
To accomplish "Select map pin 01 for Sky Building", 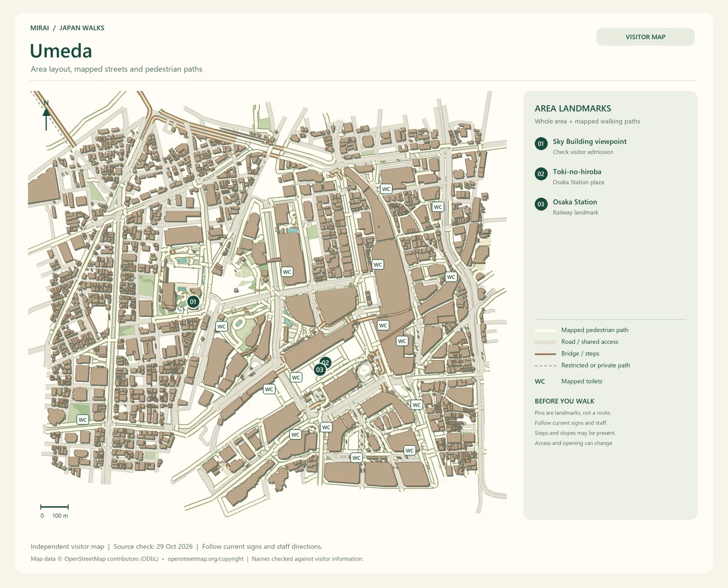I will (x=193, y=302).
